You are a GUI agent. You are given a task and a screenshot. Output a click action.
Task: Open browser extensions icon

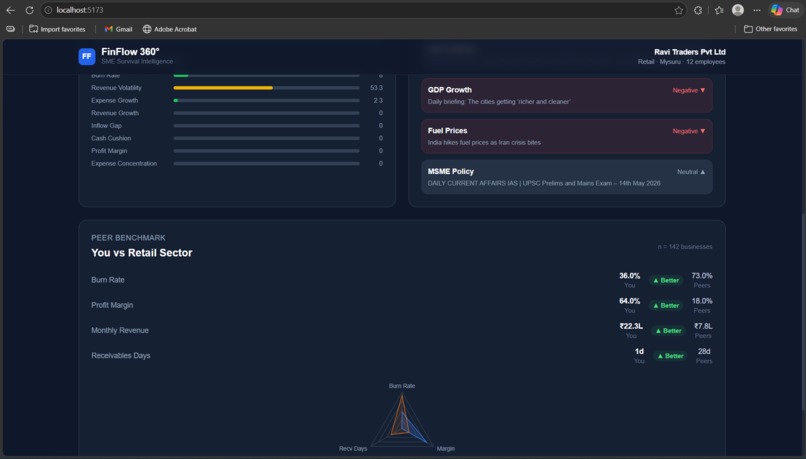click(x=698, y=10)
